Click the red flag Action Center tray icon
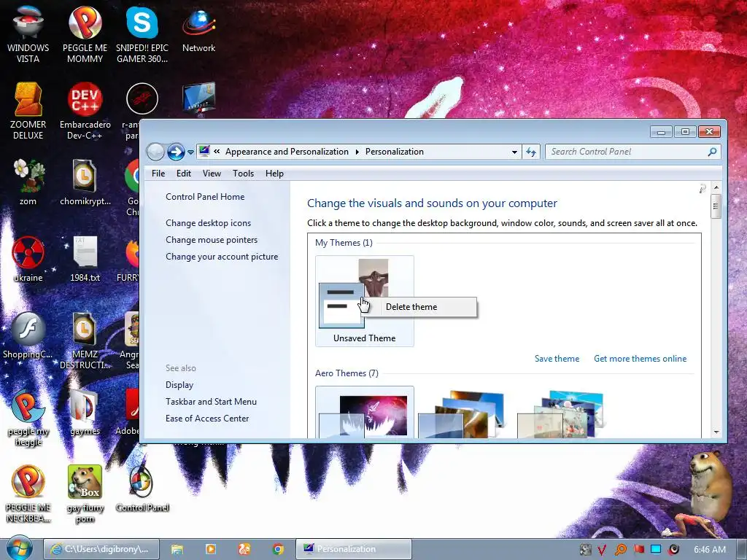747x560 pixels. click(x=638, y=549)
